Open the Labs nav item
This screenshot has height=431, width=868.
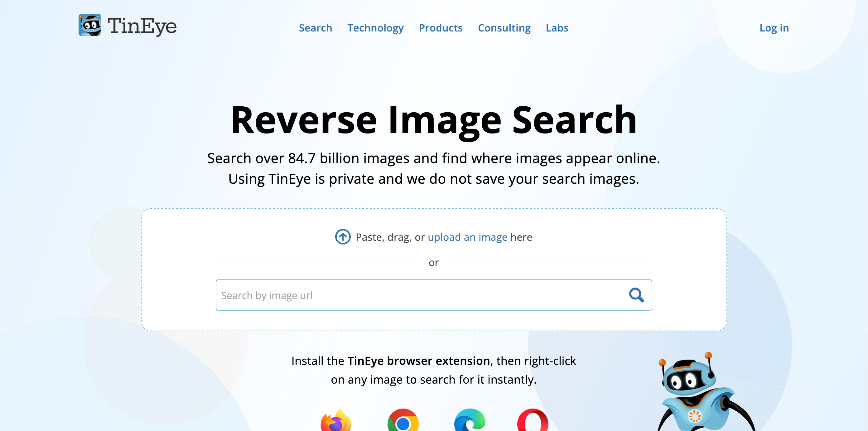[x=557, y=28]
